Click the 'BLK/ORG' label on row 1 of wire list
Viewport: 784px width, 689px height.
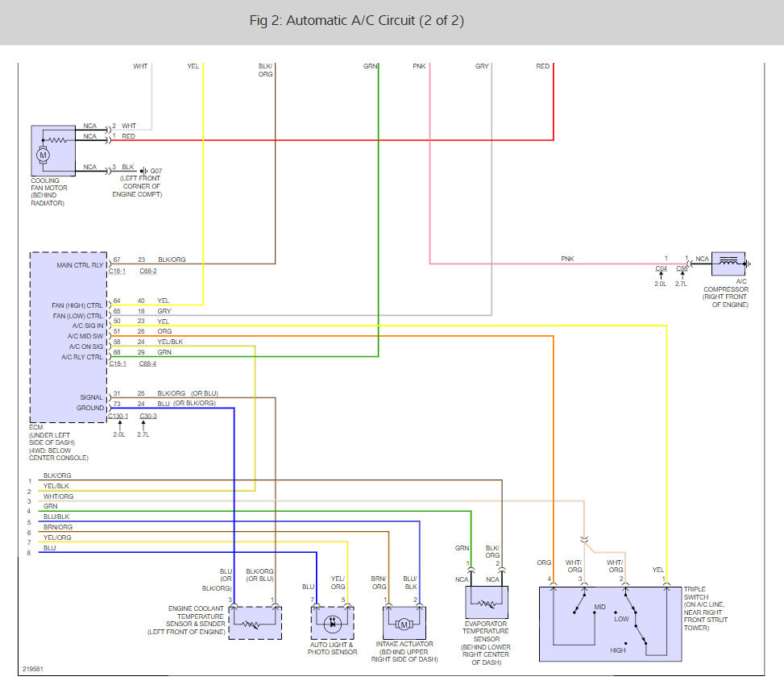57,475
